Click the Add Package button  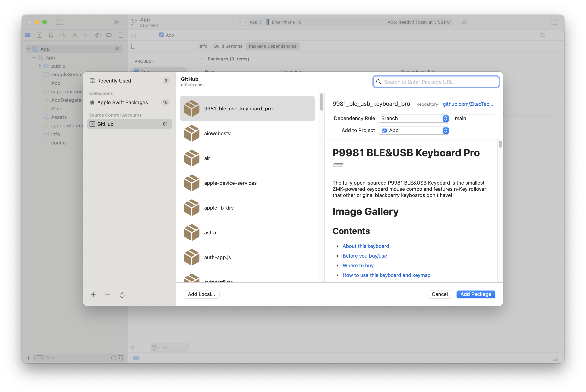(x=476, y=294)
